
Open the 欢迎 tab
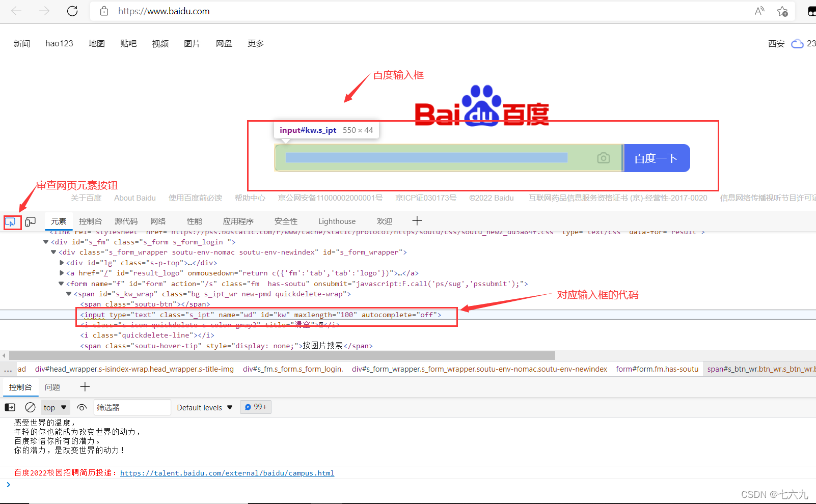[385, 221]
